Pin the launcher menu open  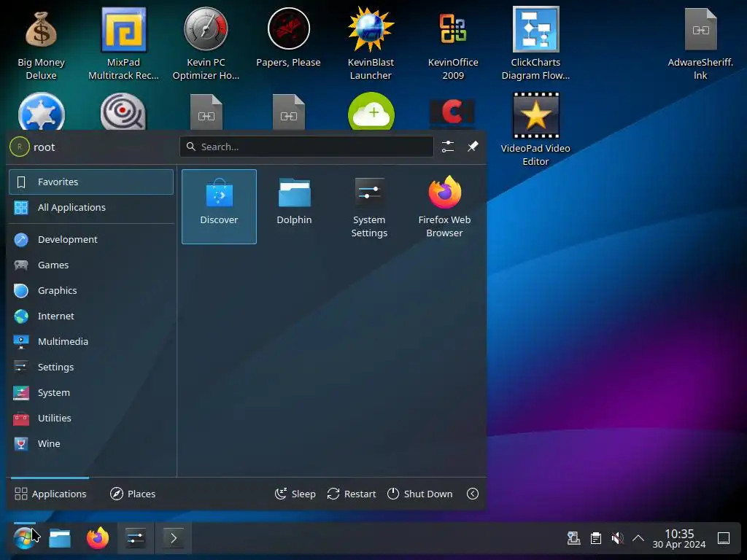pos(473,147)
